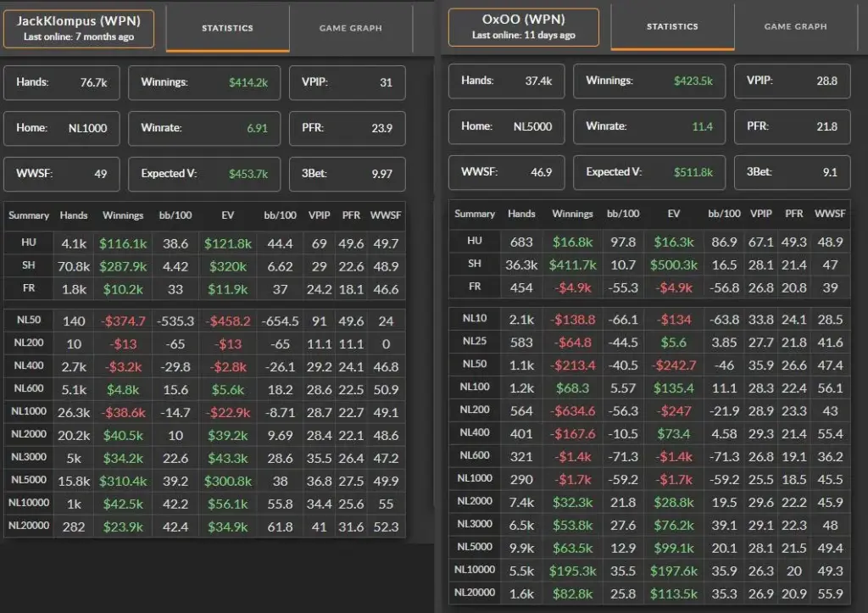The height and width of the screenshot is (613, 868).
Task: Select $116.1k HU winnings for JackKlompus
Action: (123, 243)
